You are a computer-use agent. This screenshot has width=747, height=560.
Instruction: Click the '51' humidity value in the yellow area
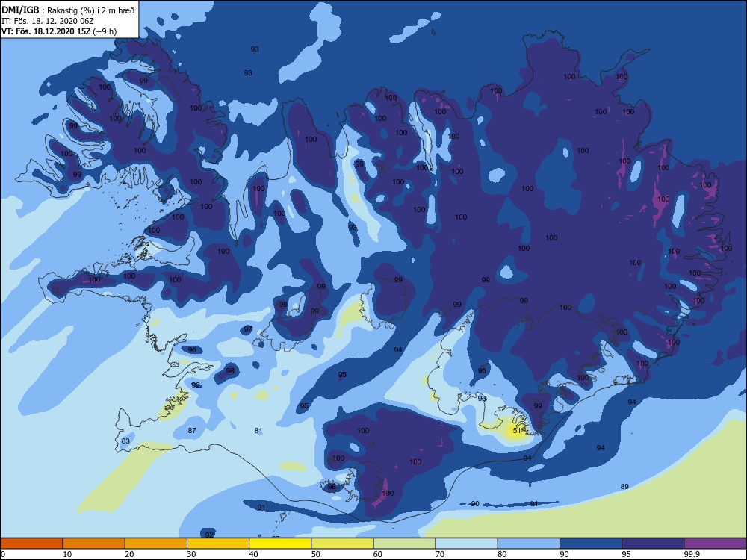pyautogui.click(x=518, y=431)
